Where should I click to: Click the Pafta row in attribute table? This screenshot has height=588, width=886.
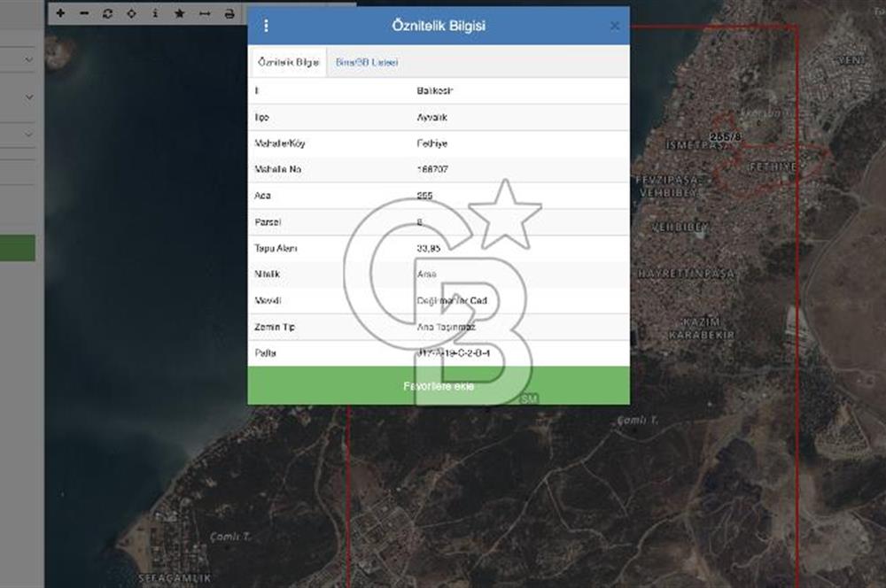[x=439, y=353]
